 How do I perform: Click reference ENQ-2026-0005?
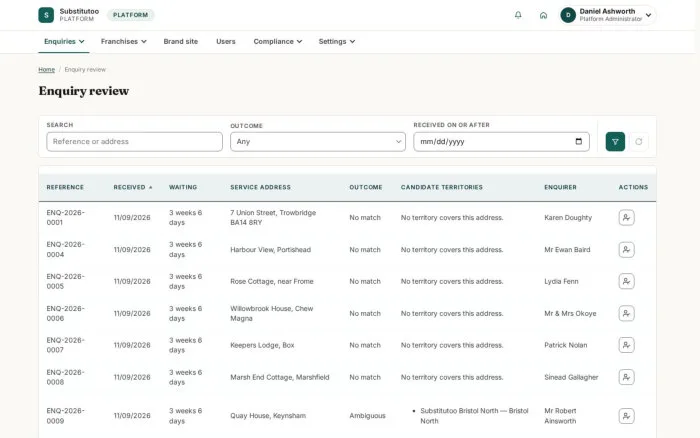[x=65, y=281]
